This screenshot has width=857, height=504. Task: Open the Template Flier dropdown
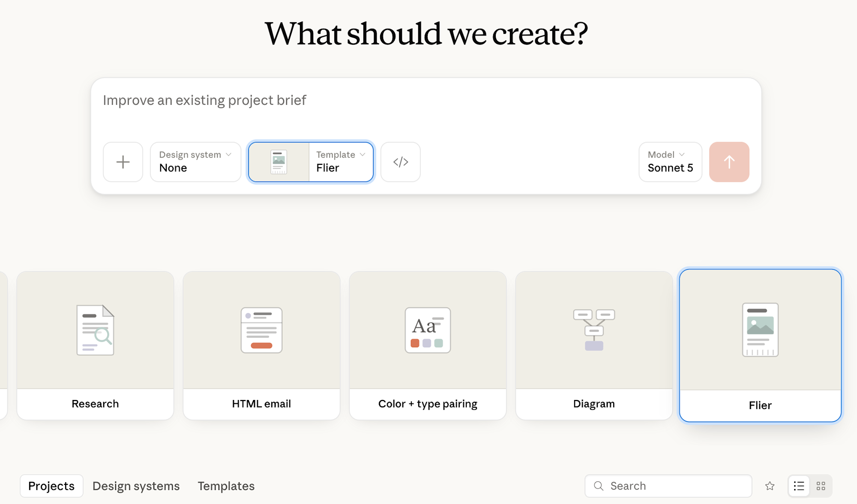coord(341,162)
